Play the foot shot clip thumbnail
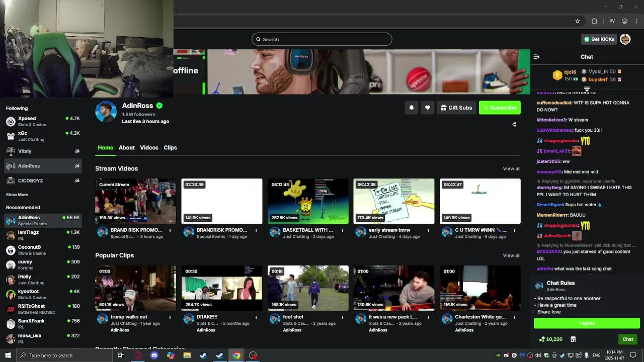 pos(308,288)
